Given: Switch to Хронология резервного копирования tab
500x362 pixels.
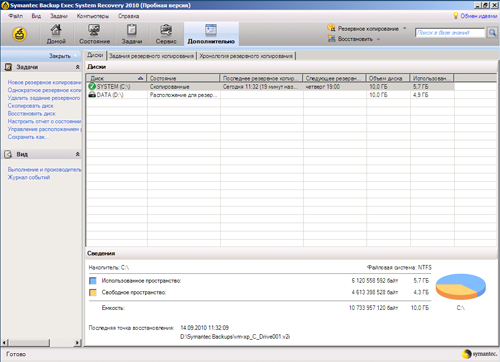Looking at the screenshot, I should 246,56.
